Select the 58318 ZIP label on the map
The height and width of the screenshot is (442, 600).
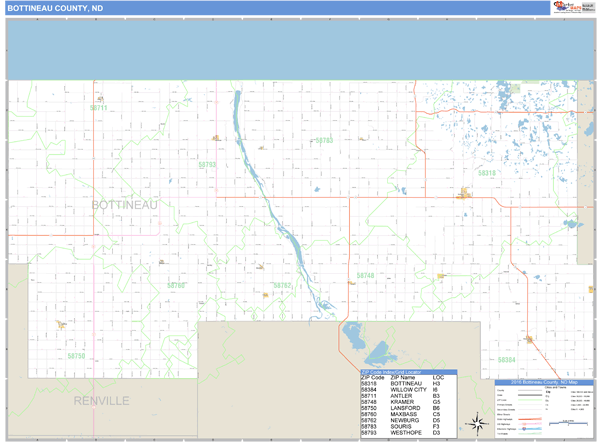pyautogui.click(x=486, y=173)
